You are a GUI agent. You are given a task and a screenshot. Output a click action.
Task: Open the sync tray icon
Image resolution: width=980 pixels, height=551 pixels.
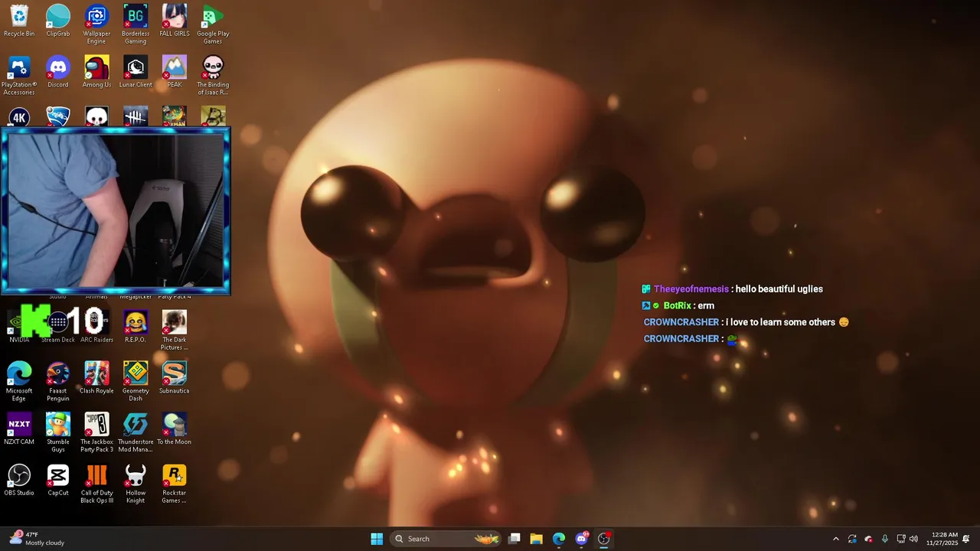[x=852, y=539]
